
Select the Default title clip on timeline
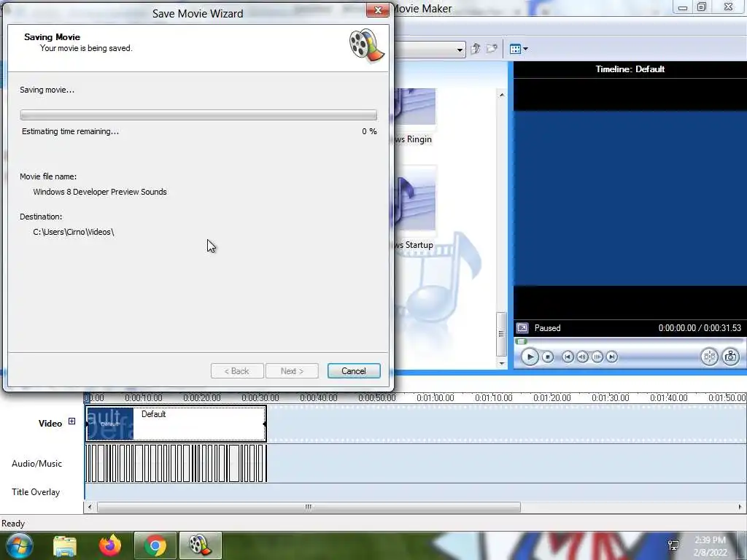point(176,424)
